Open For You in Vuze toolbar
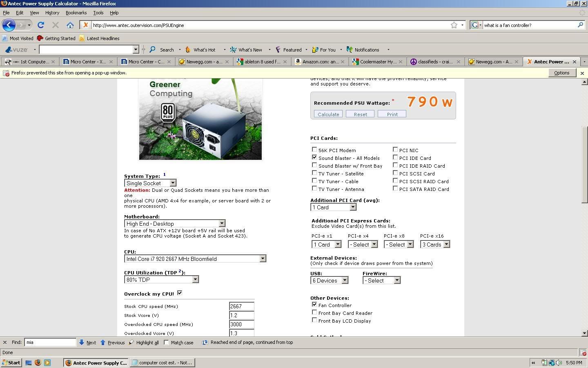 (x=324, y=49)
